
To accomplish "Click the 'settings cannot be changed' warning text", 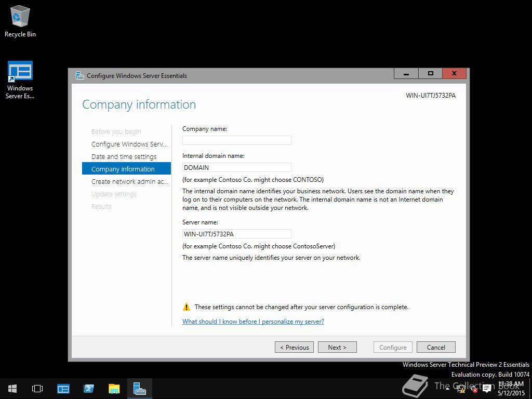I will tap(302, 307).
